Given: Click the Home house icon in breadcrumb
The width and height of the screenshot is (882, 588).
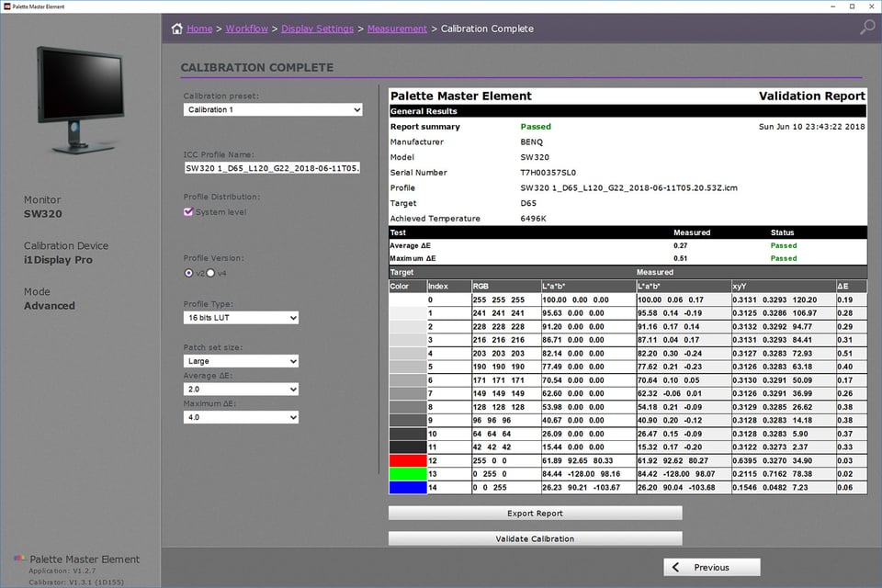Looking at the screenshot, I should point(177,28).
